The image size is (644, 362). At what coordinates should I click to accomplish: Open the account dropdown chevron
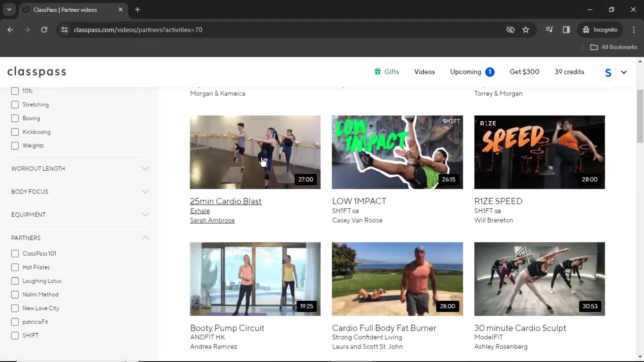[x=624, y=72]
